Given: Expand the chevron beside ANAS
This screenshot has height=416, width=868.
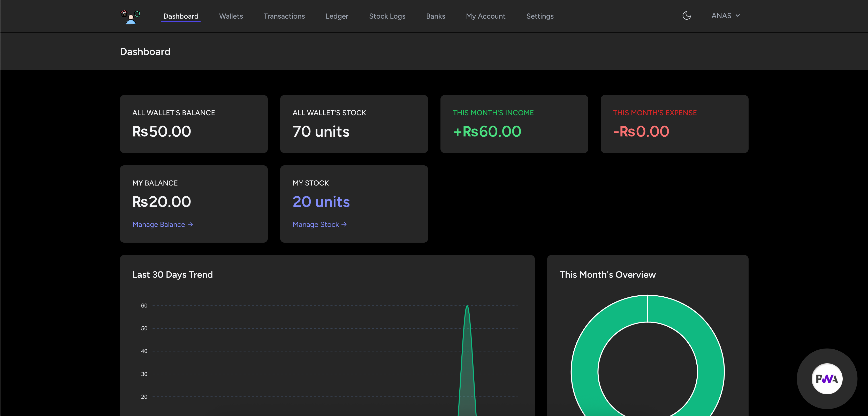Looking at the screenshot, I should [x=738, y=16].
